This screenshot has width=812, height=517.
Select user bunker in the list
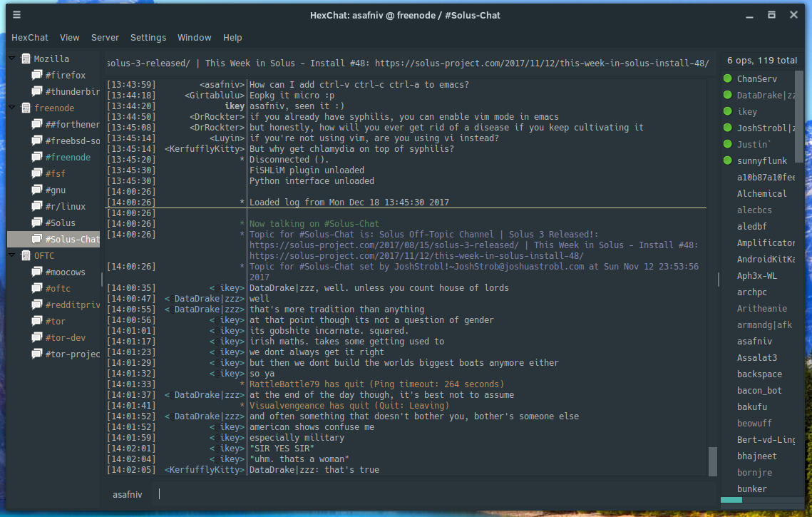coord(752,489)
